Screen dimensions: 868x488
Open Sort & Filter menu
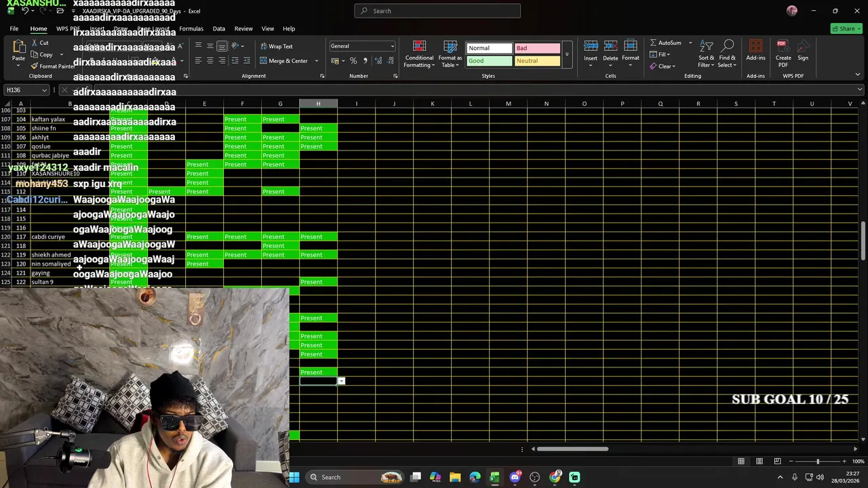pyautogui.click(x=706, y=54)
